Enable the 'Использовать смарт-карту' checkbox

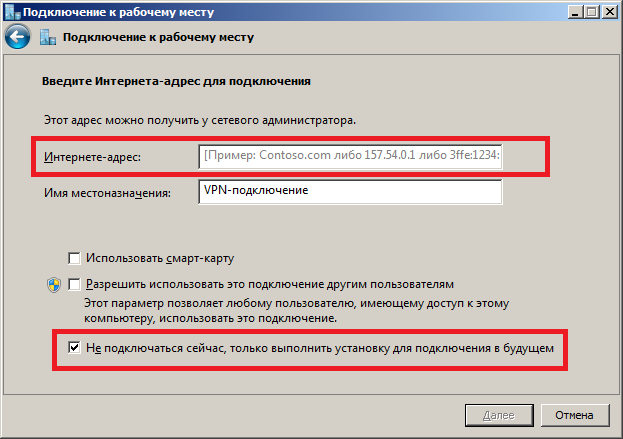(74, 257)
